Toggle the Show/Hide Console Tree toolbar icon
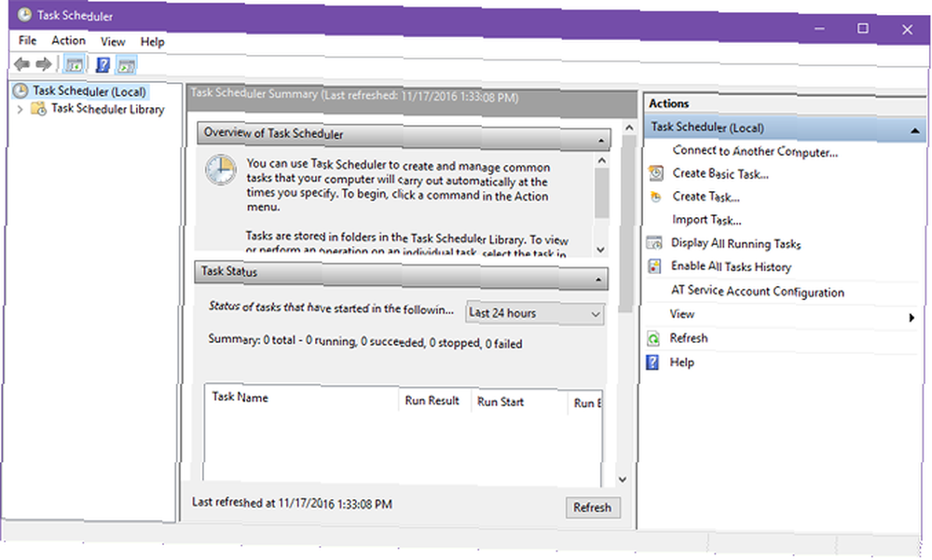Image resolution: width=932 pixels, height=560 pixels. point(74,64)
